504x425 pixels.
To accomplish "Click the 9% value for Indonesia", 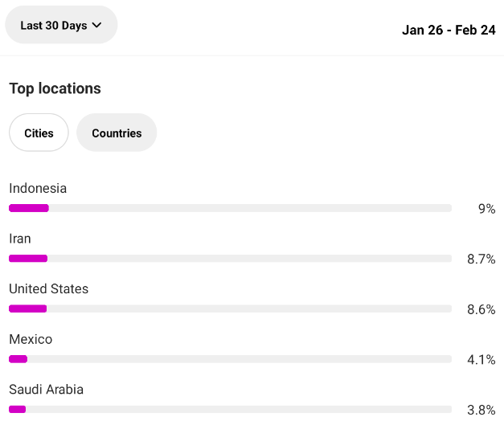I will click(486, 209).
